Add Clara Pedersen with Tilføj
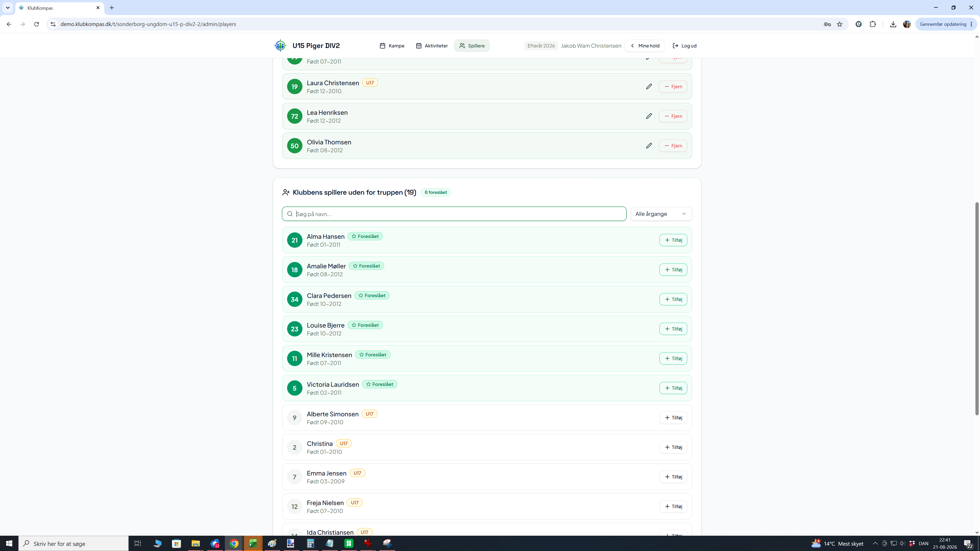 [673, 300]
